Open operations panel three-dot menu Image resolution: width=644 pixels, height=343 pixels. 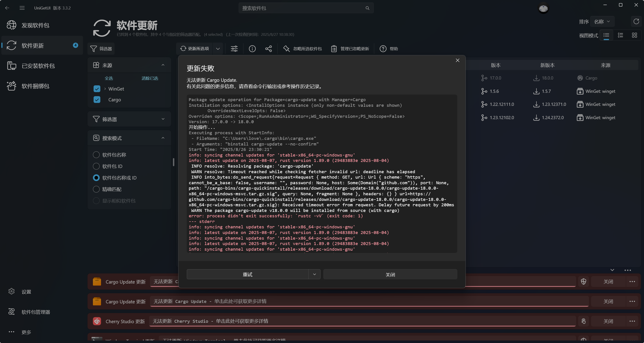coord(628,270)
